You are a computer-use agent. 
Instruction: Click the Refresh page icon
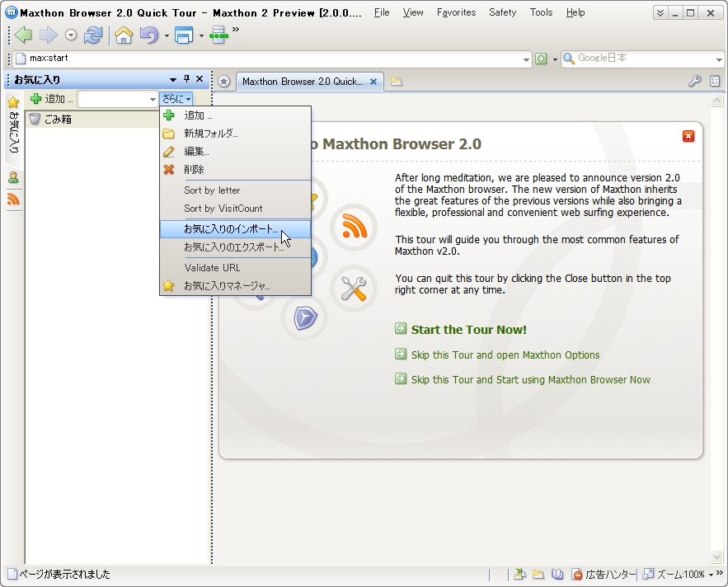pyautogui.click(x=93, y=35)
